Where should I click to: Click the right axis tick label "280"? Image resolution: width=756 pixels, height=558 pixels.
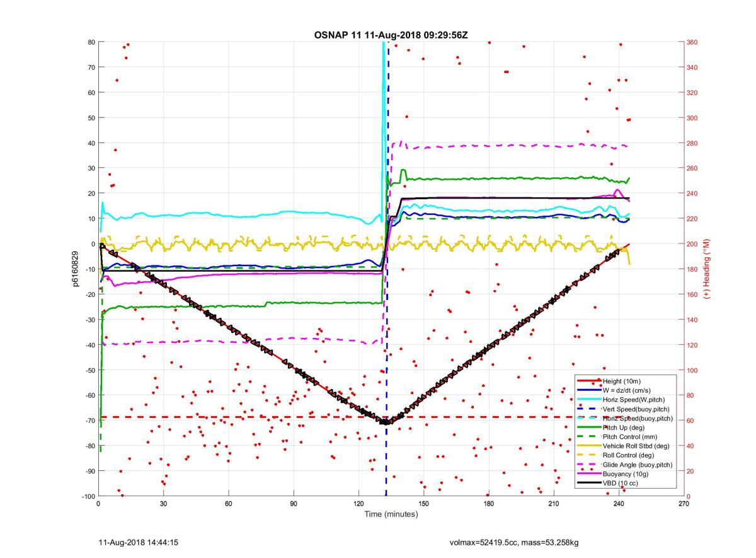click(692, 143)
